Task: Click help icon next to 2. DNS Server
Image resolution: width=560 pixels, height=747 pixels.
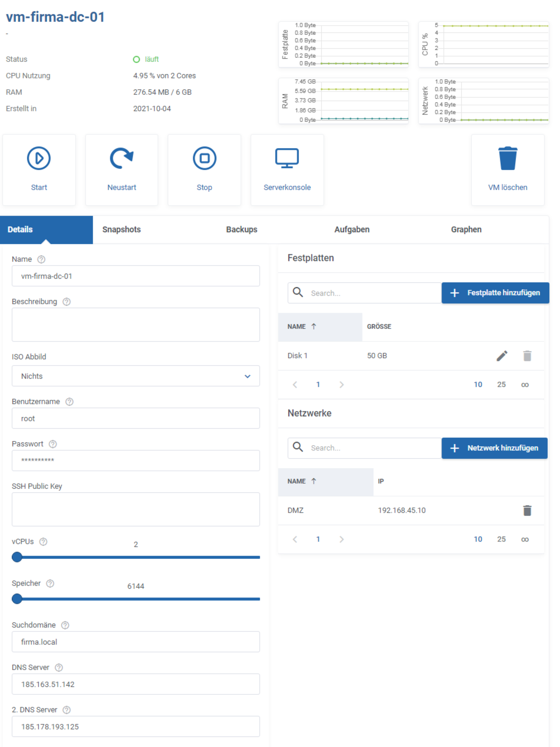Action: [x=67, y=710]
